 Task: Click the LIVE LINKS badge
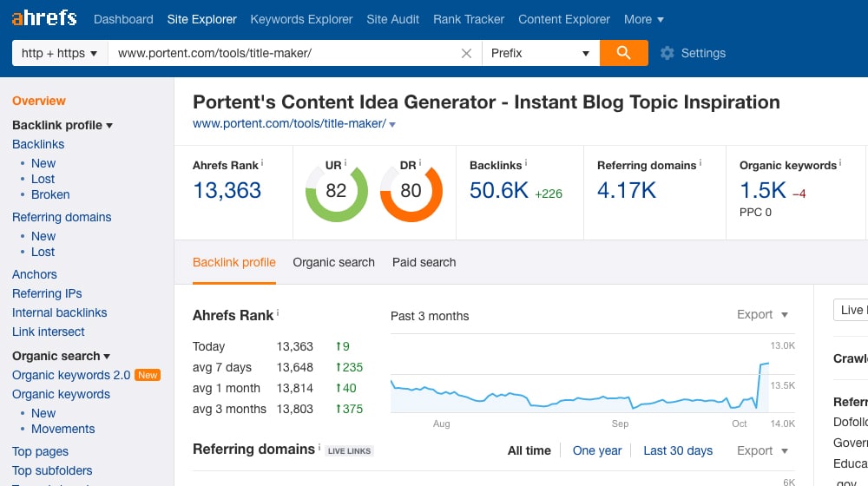(349, 451)
